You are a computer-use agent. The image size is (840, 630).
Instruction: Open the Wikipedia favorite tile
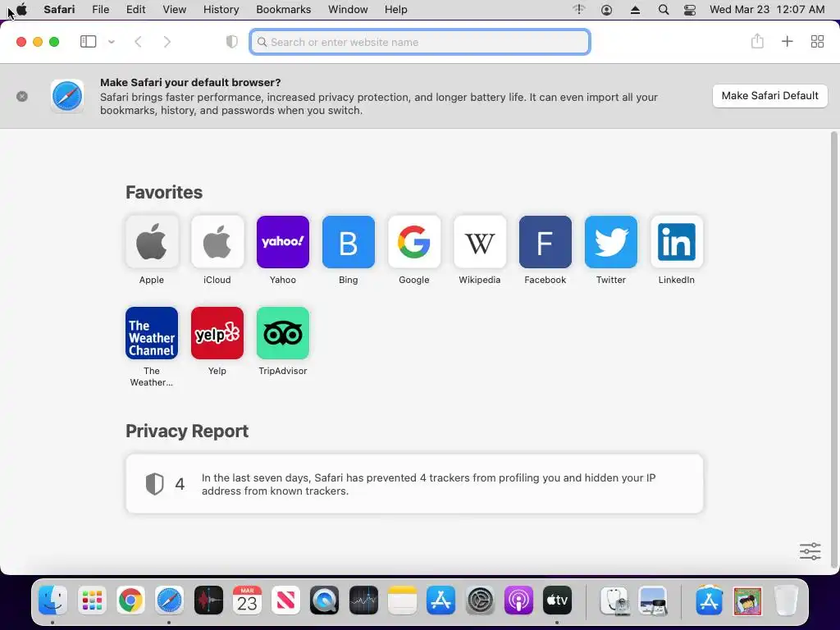click(x=479, y=242)
